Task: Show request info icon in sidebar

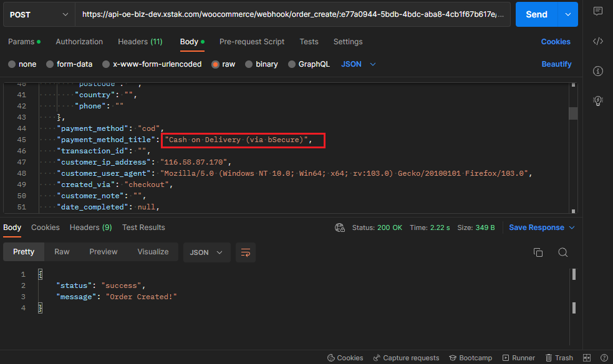Action: tap(597, 71)
